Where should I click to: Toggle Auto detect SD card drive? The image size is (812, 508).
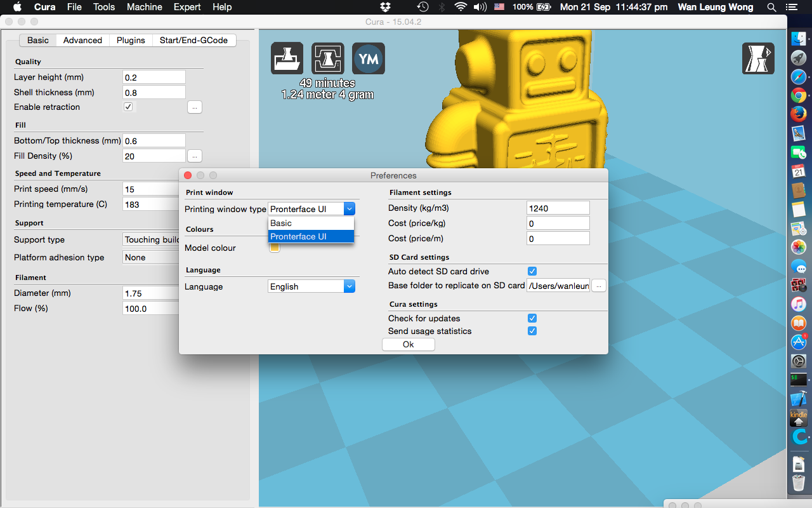532,271
